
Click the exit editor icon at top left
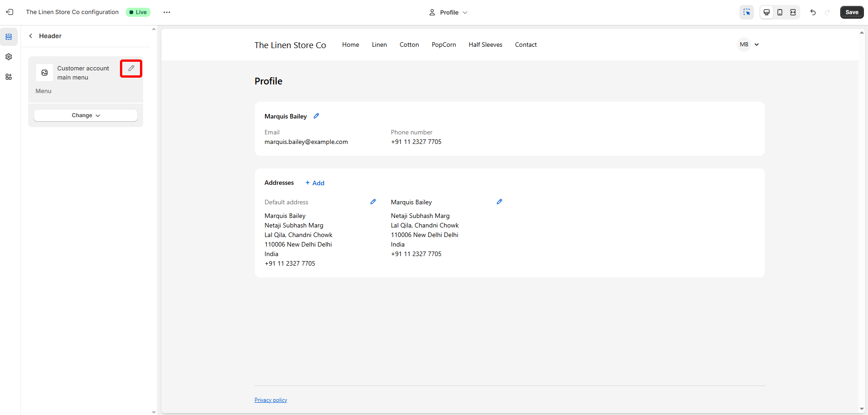[x=10, y=12]
